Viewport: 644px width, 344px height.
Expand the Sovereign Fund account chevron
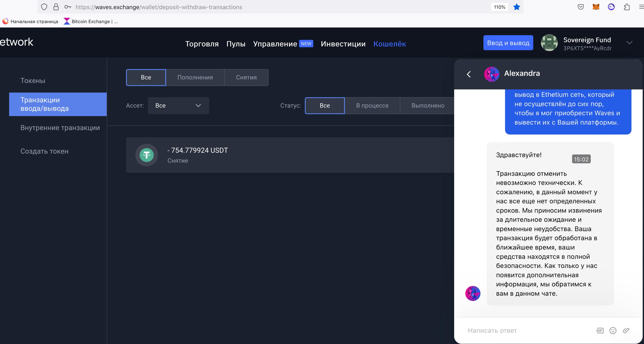[x=629, y=43]
